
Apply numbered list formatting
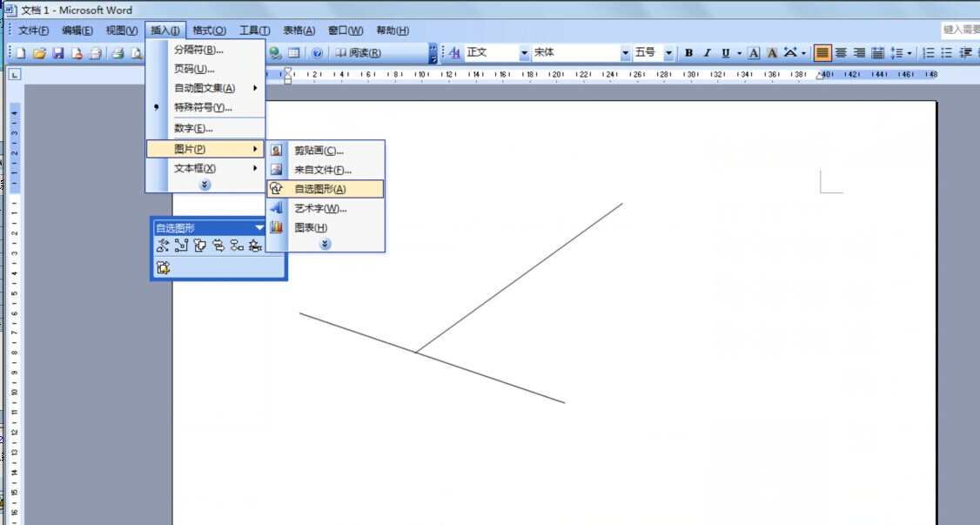(929, 53)
